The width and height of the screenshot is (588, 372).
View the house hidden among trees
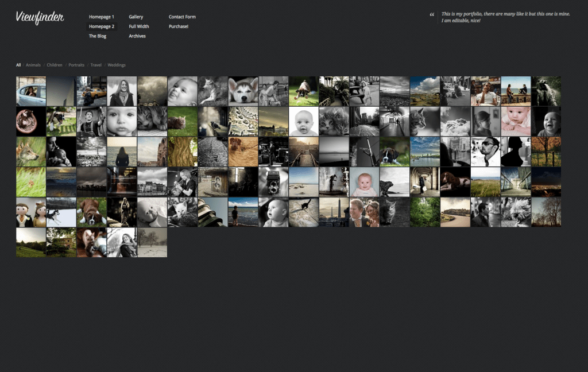pyautogui.click(x=61, y=243)
